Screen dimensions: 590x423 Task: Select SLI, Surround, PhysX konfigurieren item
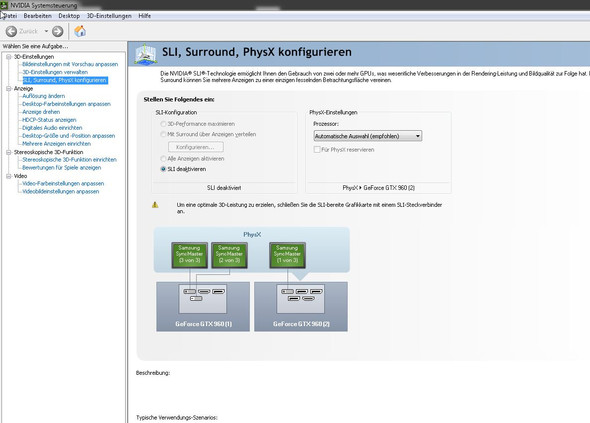(65, 80)
